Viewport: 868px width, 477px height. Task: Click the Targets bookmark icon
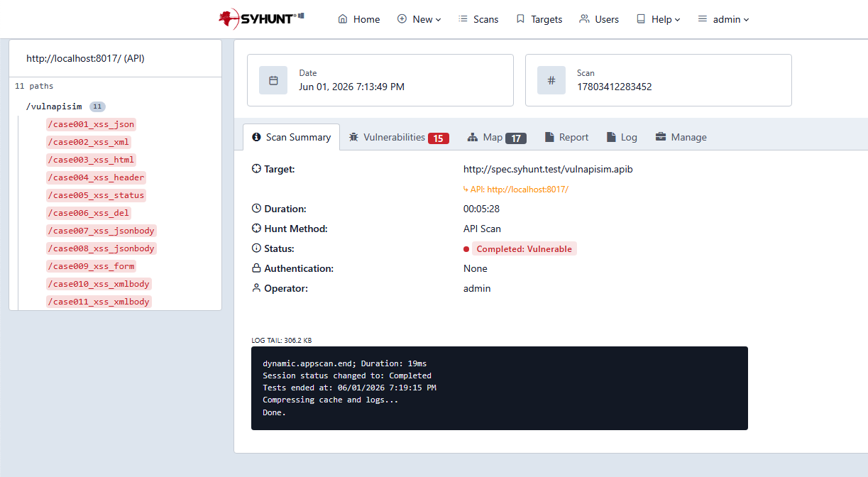tap(520, 19)
